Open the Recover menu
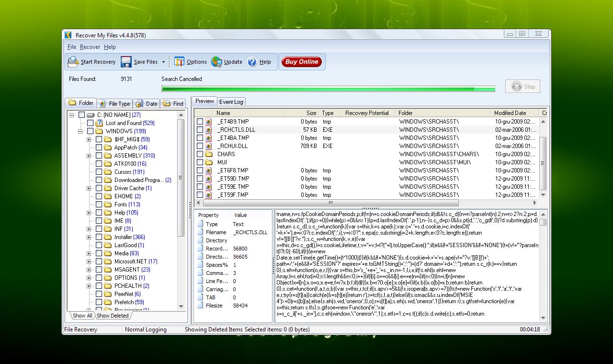The height and width of the screenshot is (364, 613). pos(90,47)
